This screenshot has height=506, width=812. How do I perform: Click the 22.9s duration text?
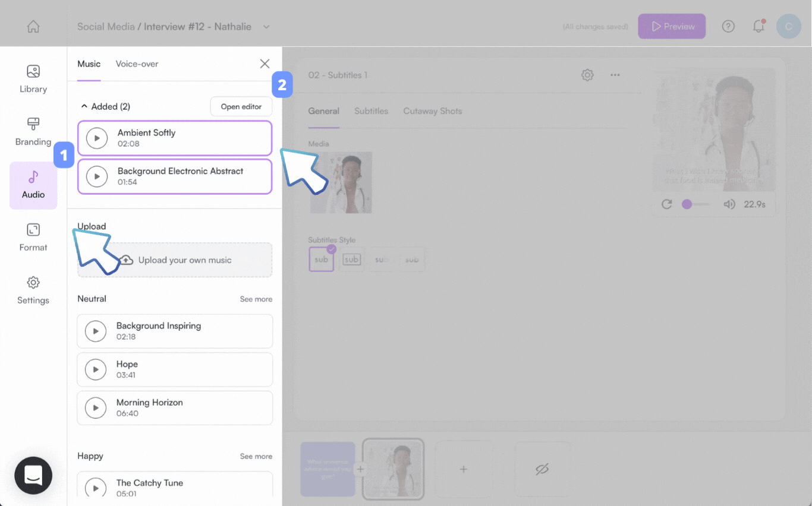click(x=755, y=204)
